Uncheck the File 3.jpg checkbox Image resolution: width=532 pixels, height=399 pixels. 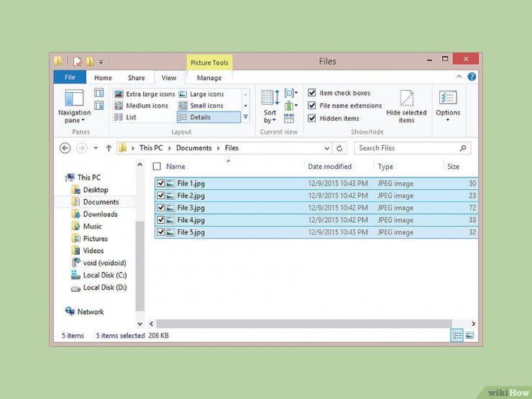pos(160,208)
